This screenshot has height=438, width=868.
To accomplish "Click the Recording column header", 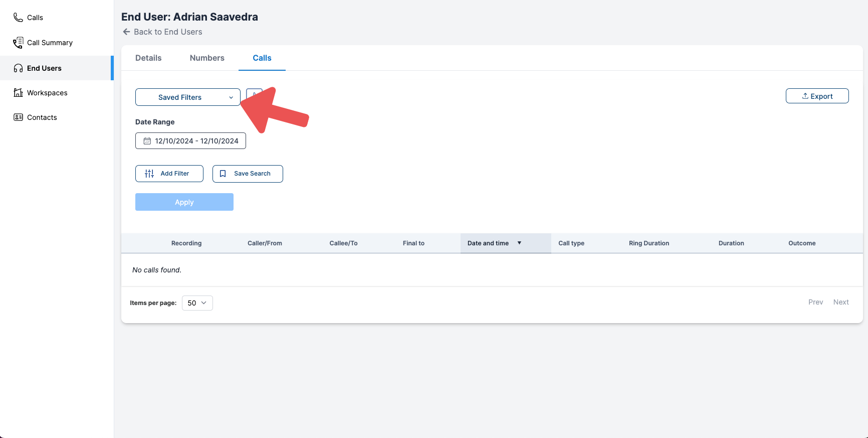I will coord(186,243).
